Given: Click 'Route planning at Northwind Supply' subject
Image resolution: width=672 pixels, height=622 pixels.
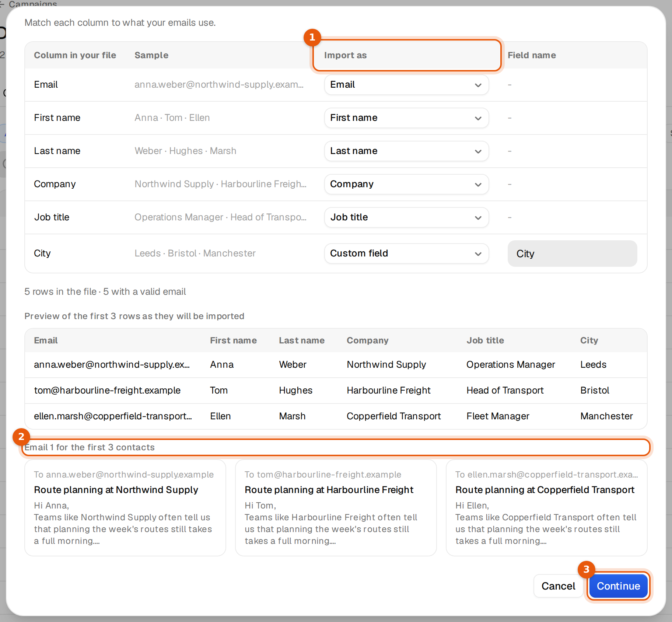Looking at the screenshot, I should [116, 490].
